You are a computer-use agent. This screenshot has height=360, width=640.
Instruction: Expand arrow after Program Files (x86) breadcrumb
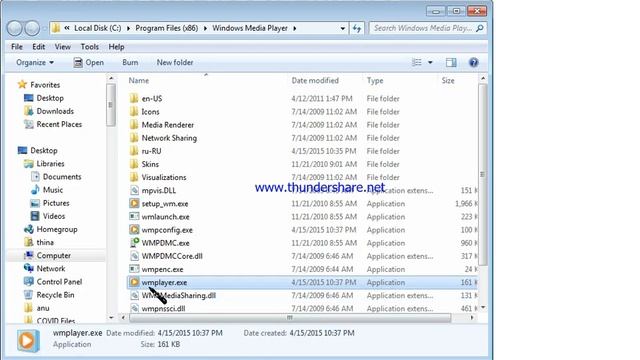(205, 28)
